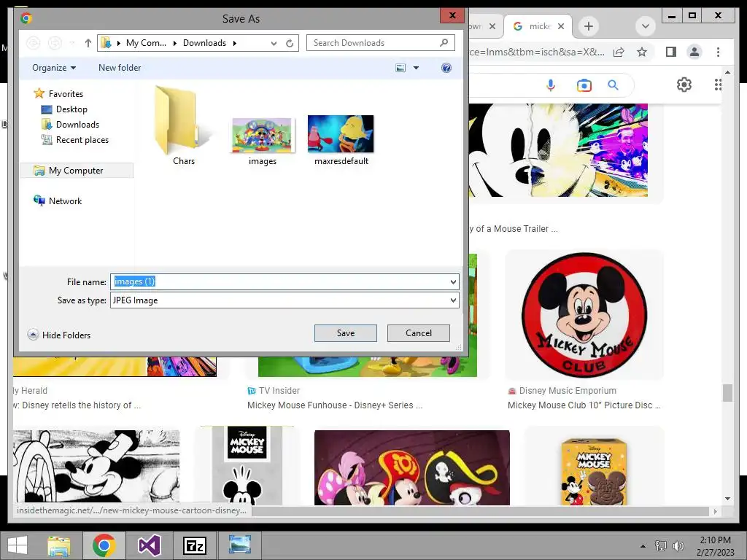The width and height of the screenshot is (747, 560).
Task: Open the Steamboat Willie black and white image
Action: coord(97,466)
